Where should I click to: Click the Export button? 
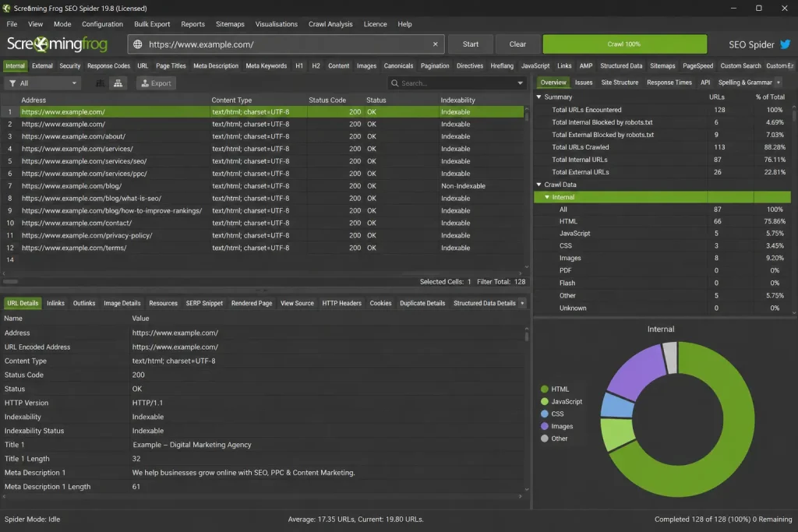coord(156,83)
